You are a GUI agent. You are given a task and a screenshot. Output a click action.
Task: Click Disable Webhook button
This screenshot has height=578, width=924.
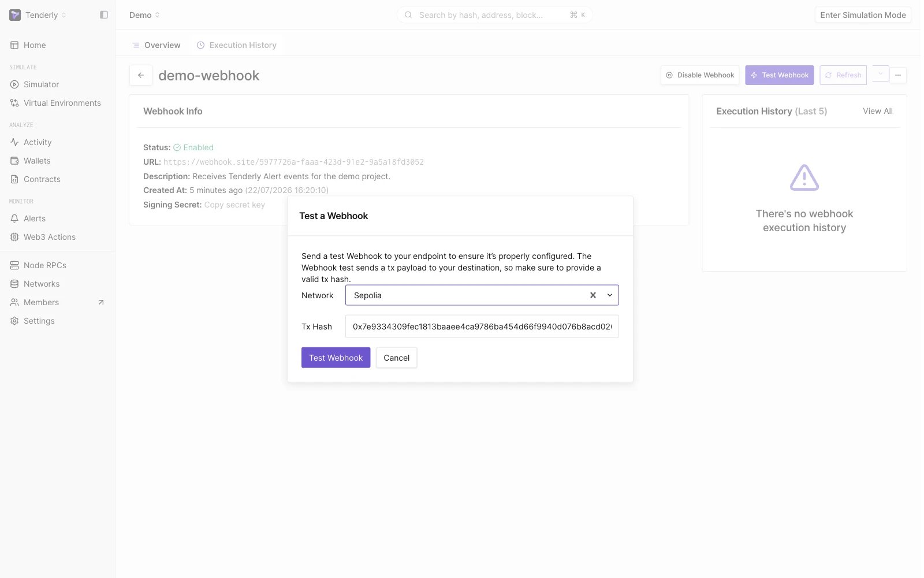pyautogui.click(x=700, y=75)
